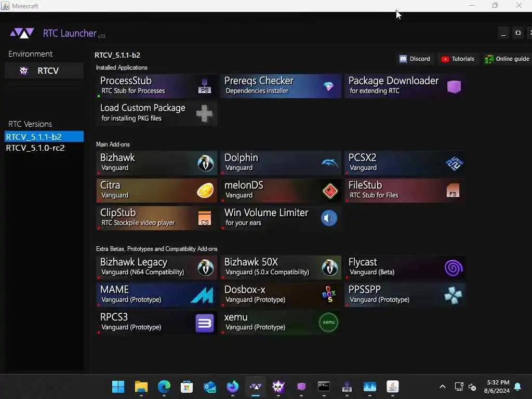The width and height of the screenshot is (532, 399).
Task: Click the RPCS3 purple icon
Action: [205, 323]
